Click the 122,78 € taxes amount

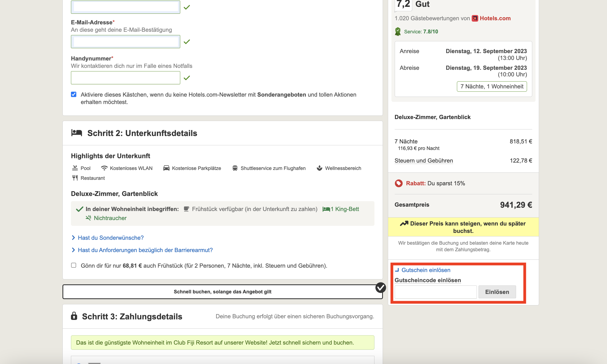point(521,161)
